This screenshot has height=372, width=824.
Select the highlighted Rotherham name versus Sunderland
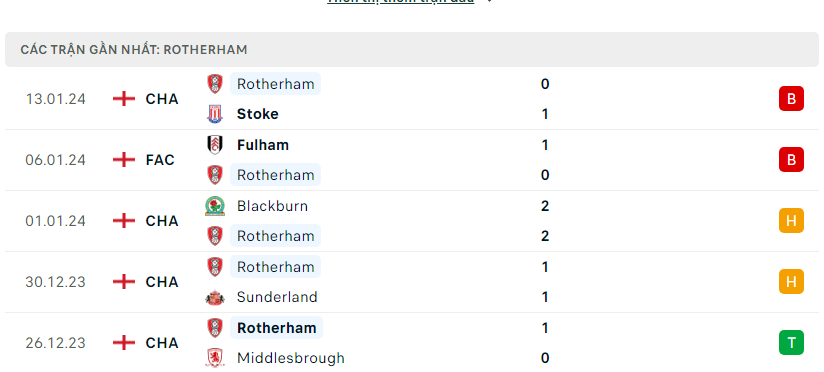click(275, 267)
